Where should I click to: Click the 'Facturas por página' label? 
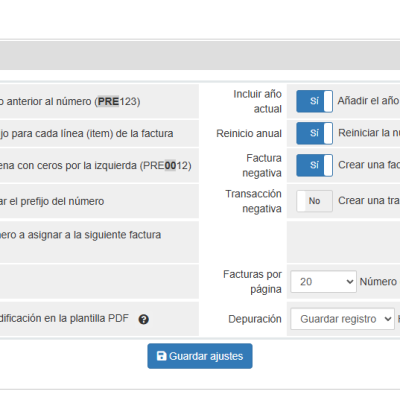(252, 282)
